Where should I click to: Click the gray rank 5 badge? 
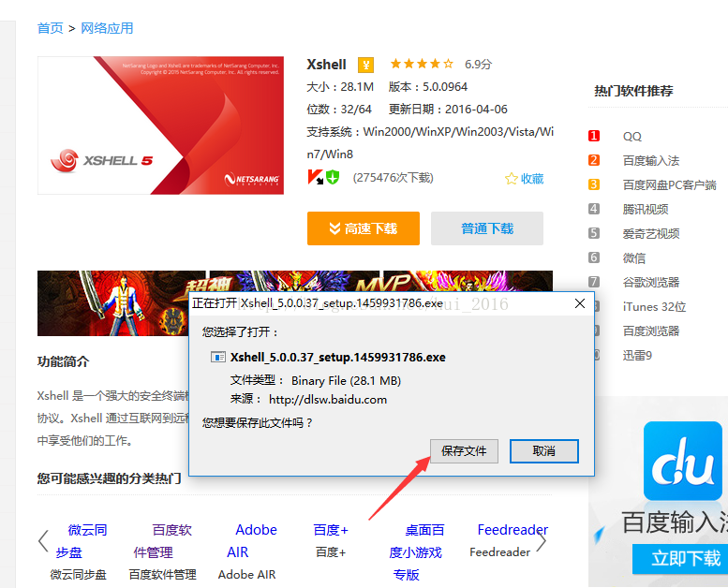coord(594,233)
